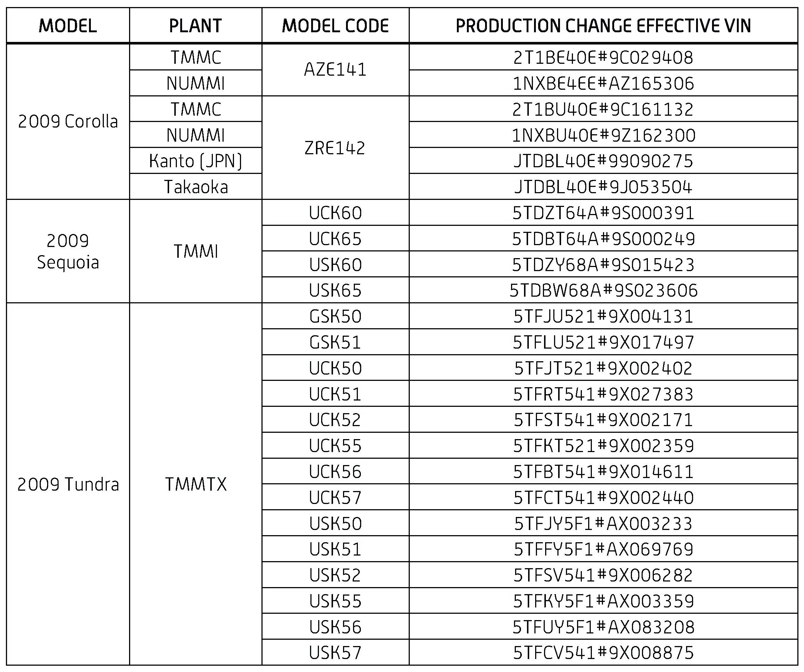Select the TMMTX plant cell
Viewport: 804px width, 672px height.
point(196,484)
